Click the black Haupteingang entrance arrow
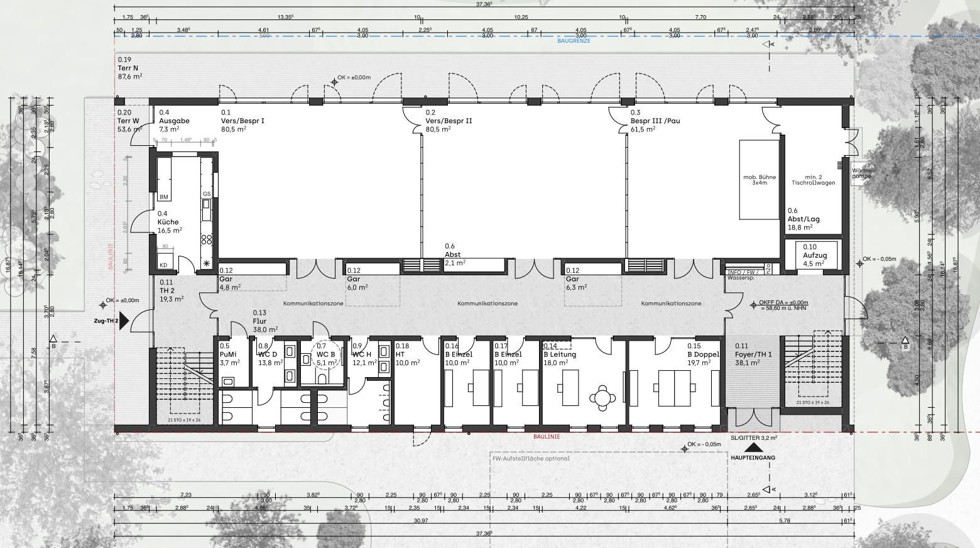Viewport: 980px width, 548px height. click(x=752, y=449)
